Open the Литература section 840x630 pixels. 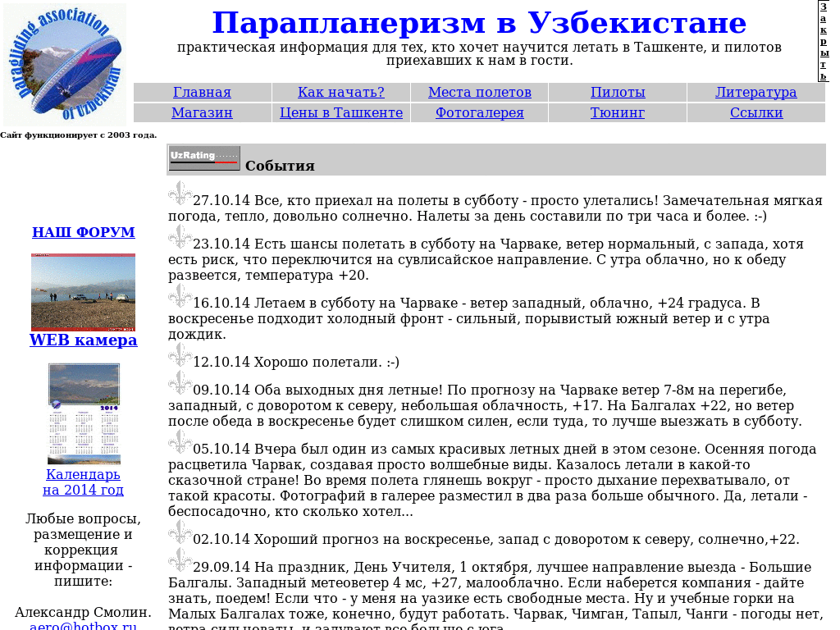[x=756, y=92]
